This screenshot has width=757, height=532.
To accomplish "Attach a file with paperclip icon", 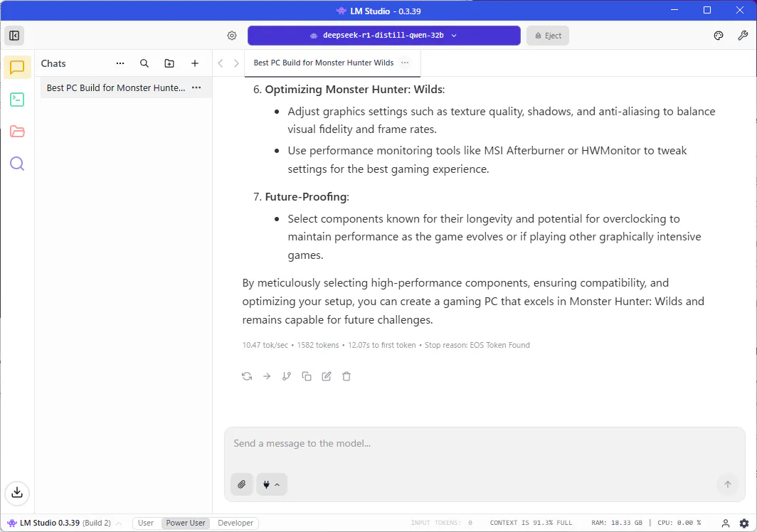I will pos(242,484).
